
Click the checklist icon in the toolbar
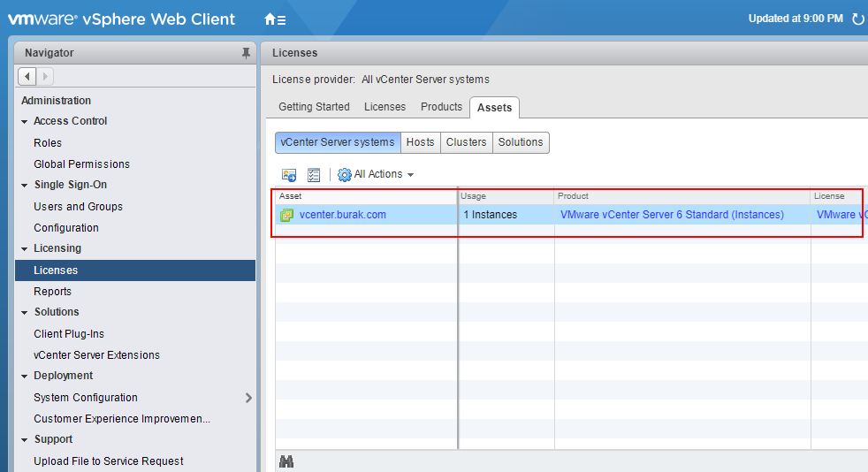tap(314, 175)
